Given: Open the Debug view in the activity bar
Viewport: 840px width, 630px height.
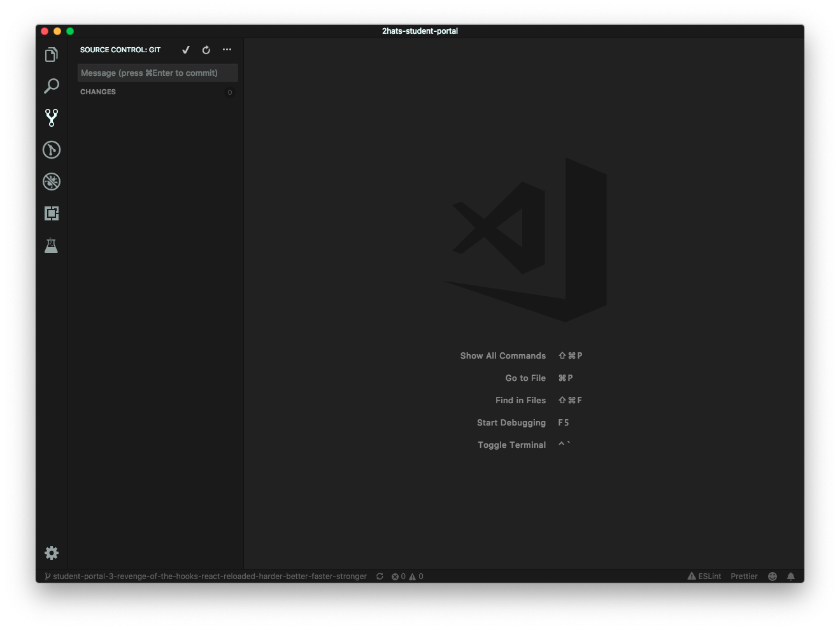Looking at the screenshot, I should click(51, 150).
